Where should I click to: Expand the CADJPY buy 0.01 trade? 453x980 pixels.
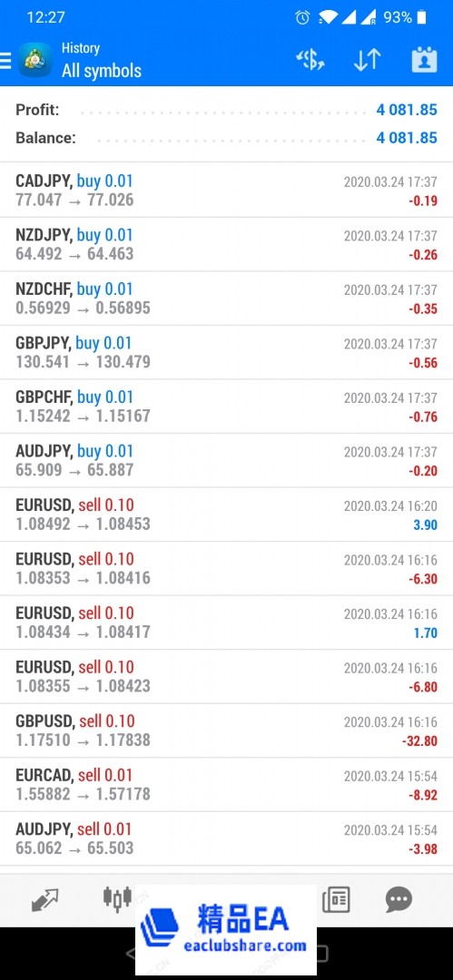tap(227, 191)
